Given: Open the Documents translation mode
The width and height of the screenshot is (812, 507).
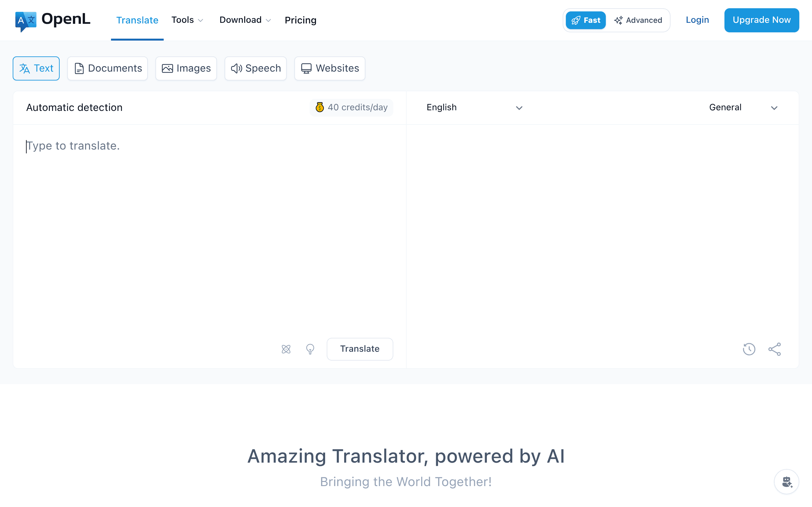Looking at the screenshot, I should tap(108, 68).
